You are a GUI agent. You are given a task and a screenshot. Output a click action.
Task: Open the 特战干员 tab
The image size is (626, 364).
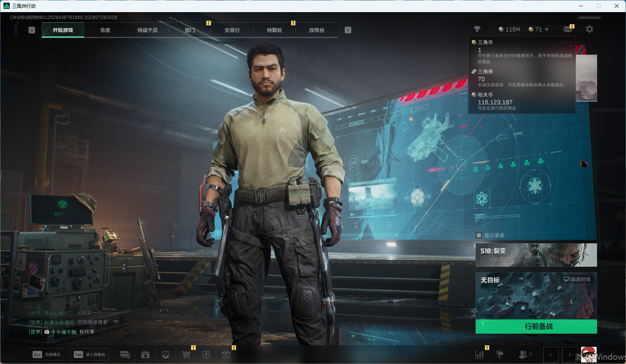point(147,30)
